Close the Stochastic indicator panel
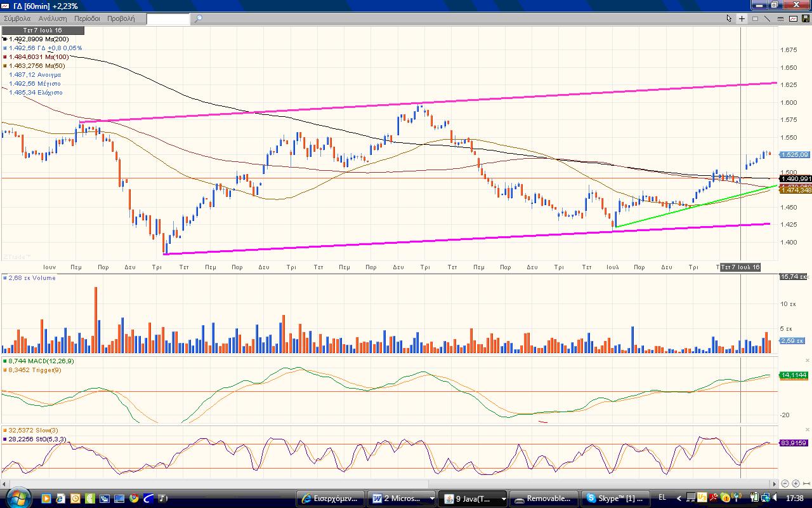 tap(808, 431)
